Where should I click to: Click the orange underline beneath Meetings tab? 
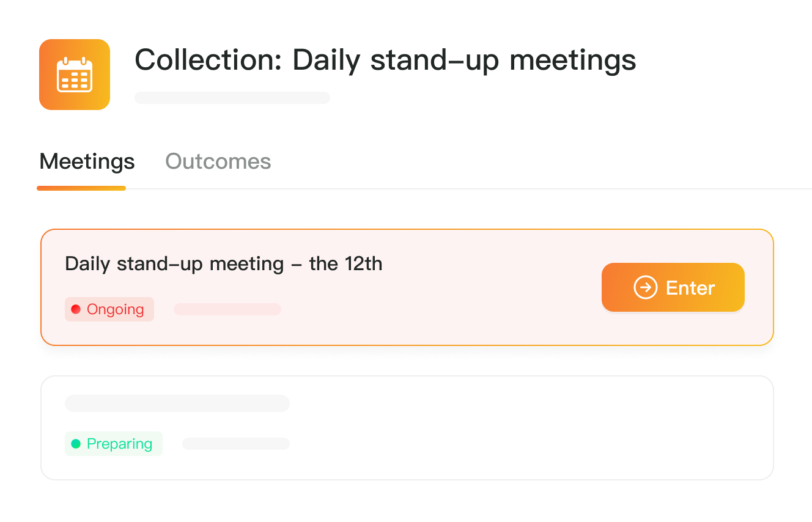click(x=81, y=188)
